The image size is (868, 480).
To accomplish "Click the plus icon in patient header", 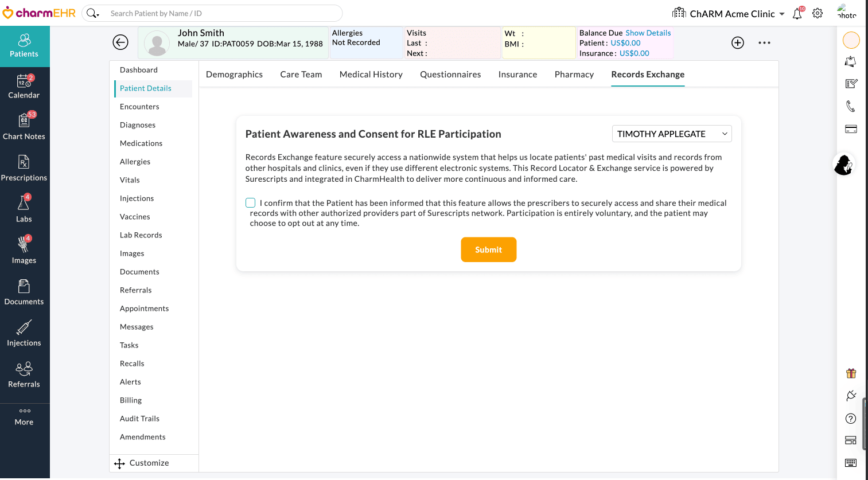I will [x=738, y=42].
